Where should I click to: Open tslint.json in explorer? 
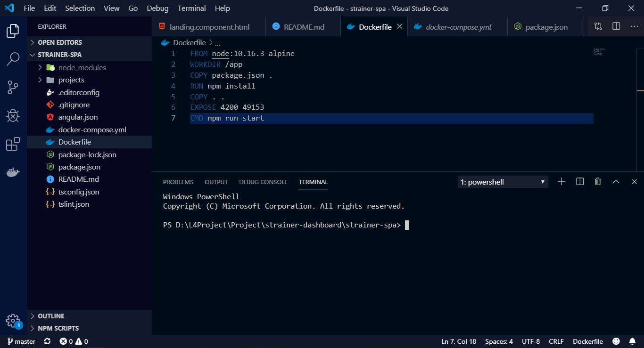(89, 204)
